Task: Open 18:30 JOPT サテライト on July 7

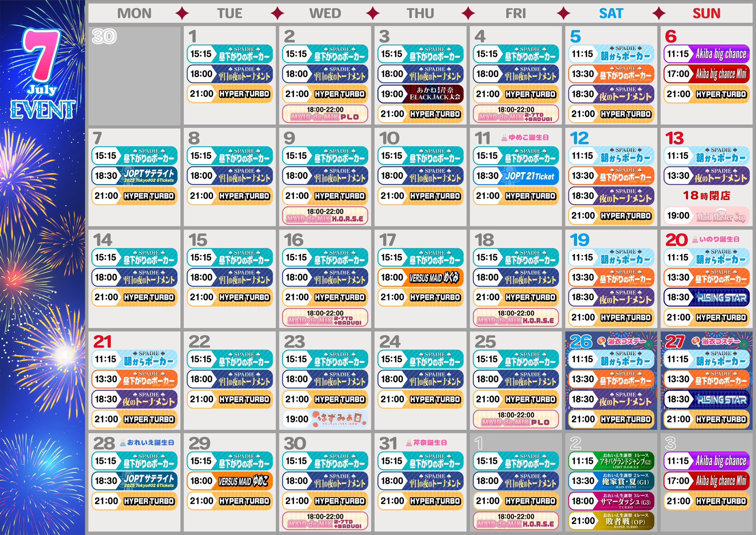Action: [134, 176]
